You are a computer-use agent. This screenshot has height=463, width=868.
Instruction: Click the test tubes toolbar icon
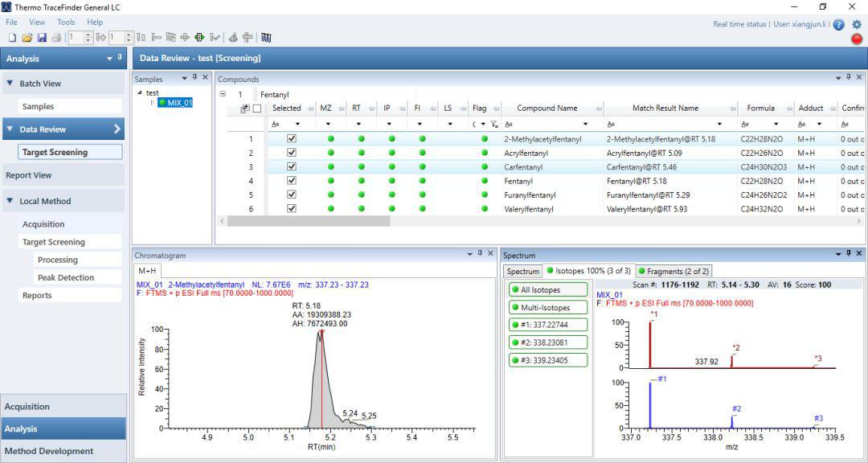(266, 38)
